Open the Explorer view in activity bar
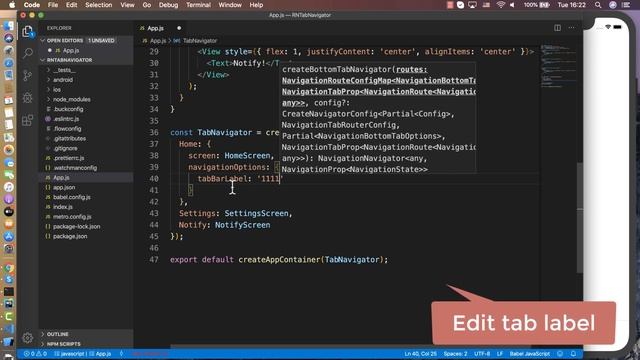The height and width of the screenshot is (360, 640). (x=27, y=31)
